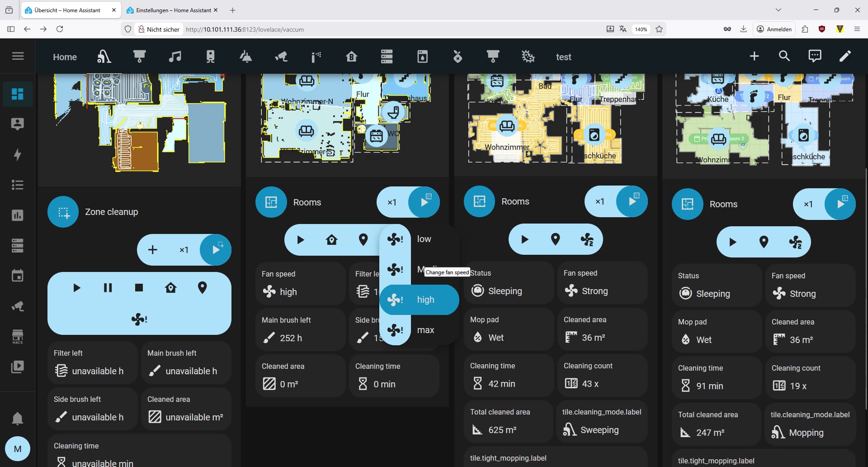Image resolution: width=868 pixels, height=467 pixels.
Task: Open the History bar-chart sidebar item
Action: point(18,215)
